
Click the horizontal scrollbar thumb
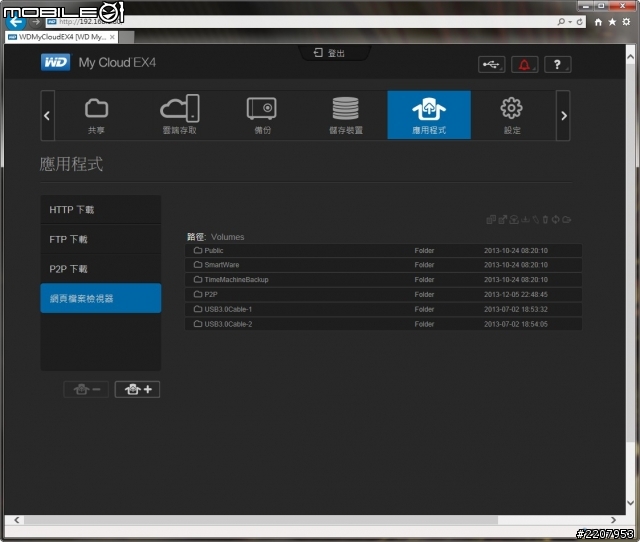click(261, 520)
